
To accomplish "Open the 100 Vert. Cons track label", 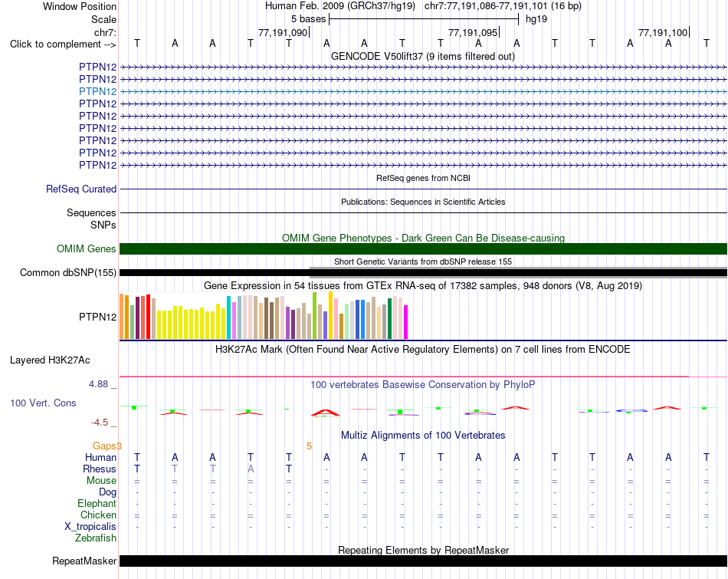I will (x=43, y=403).
